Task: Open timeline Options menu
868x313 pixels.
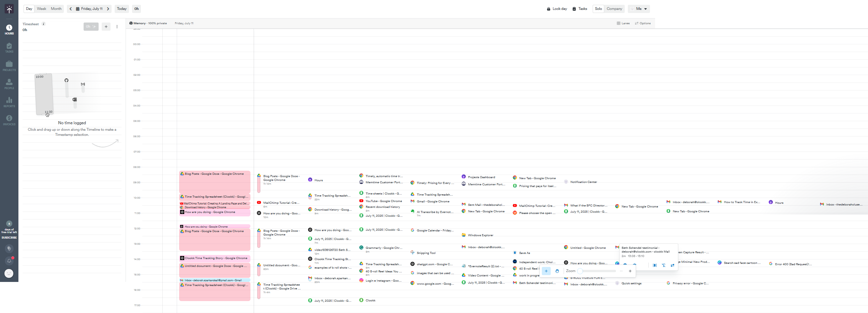Action: [643, 23]
